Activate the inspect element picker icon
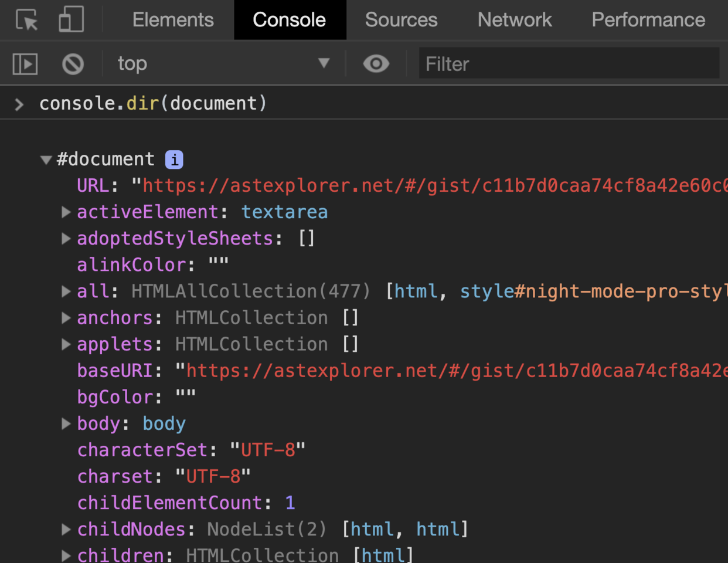Viewport: 728px width, 563px height. 27,19
